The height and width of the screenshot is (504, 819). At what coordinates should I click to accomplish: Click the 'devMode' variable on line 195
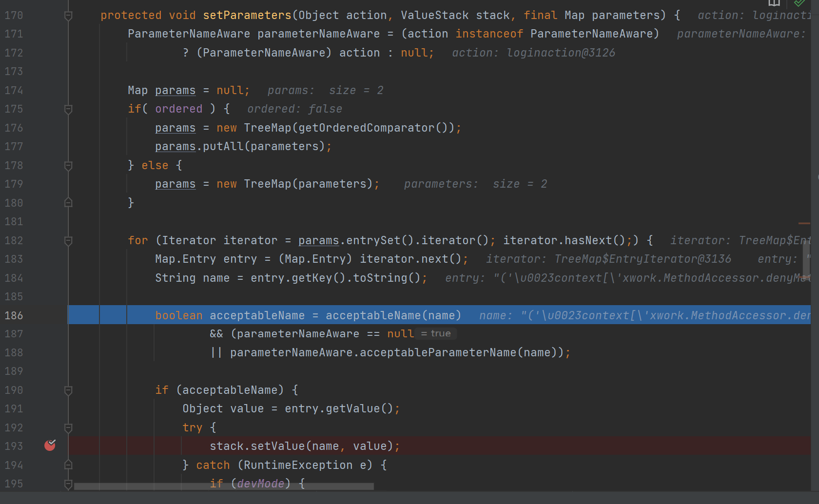coord(261,484)
